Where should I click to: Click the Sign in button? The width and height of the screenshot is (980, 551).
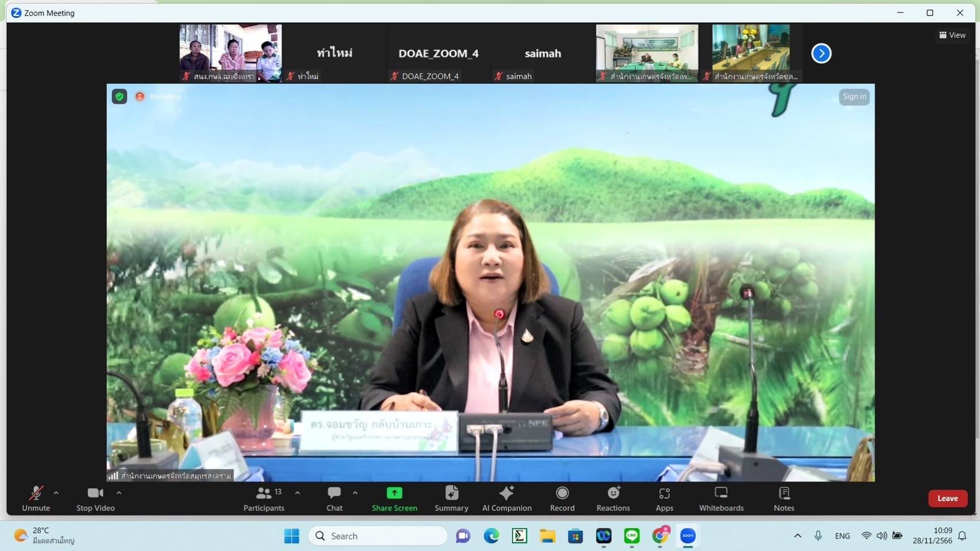(854, 97)
